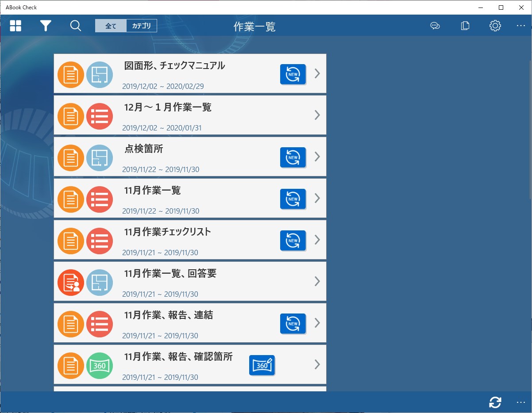Image resolution: width=532 pixels, height=413 pixels.
Task: Expand chevron on 図面形、チェックマニュアル row
Action: (x=317, y=73)
